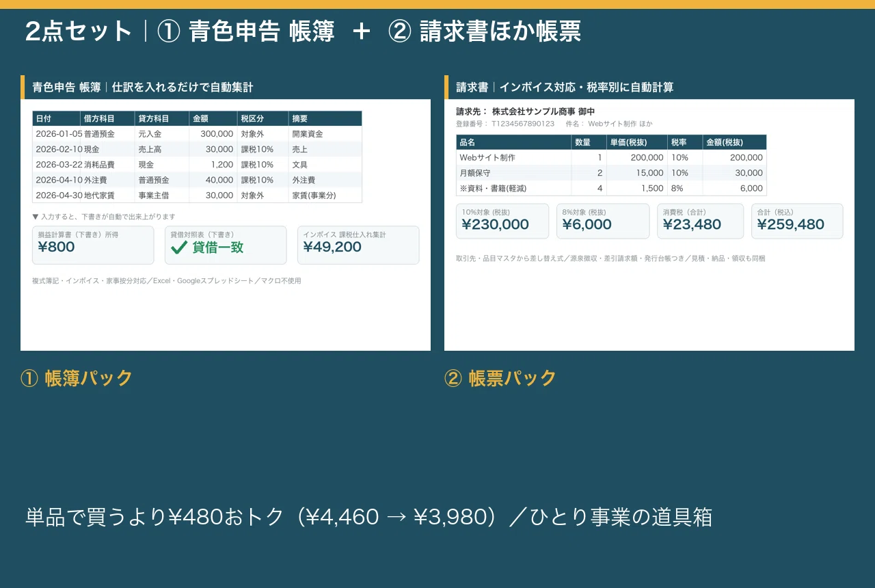Click the ¥6,000 8% taxable card

603,221
